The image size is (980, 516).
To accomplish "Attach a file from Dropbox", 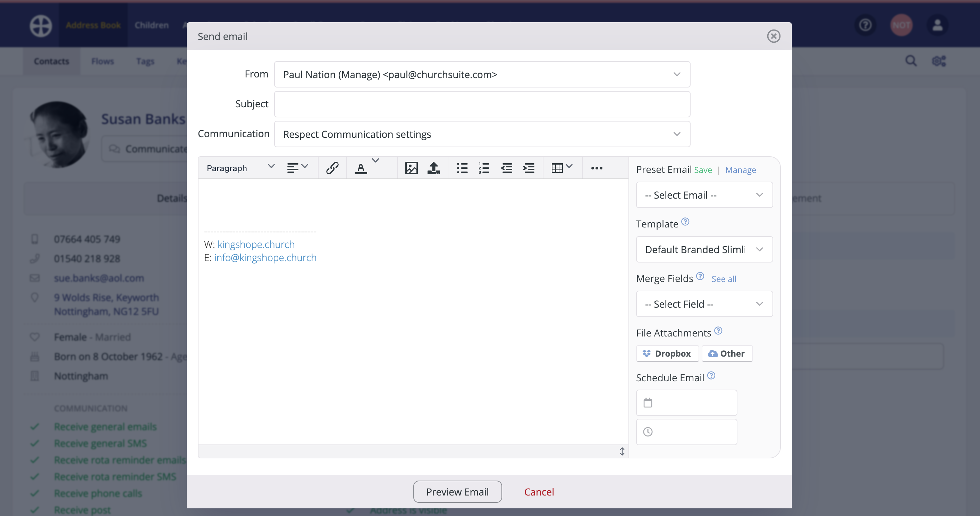I will (x=667, y=353).
